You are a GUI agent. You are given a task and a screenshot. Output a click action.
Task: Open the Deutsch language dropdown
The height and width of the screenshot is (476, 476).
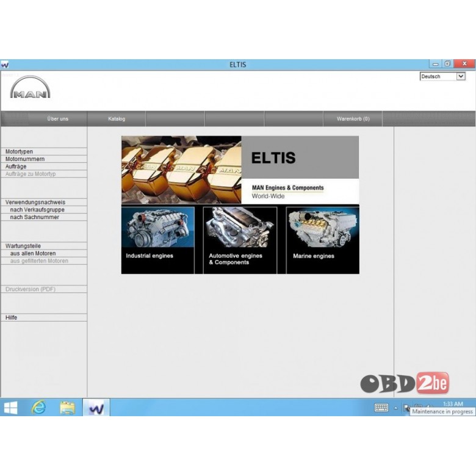(x=442, y=76)
